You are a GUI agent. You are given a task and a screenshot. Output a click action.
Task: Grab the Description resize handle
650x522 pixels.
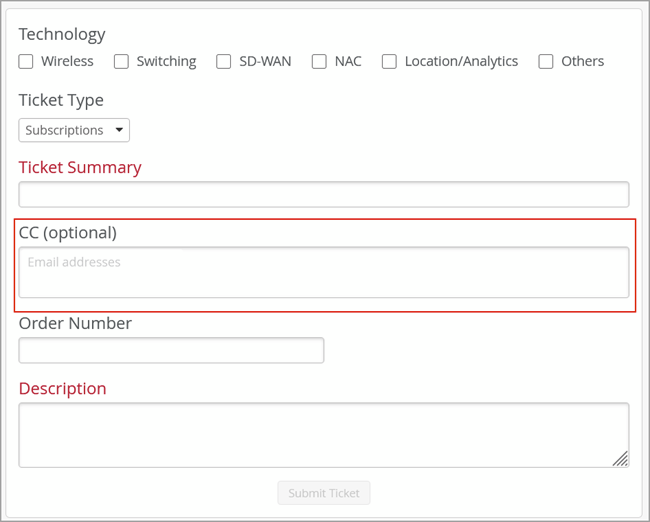coord(621,459)
